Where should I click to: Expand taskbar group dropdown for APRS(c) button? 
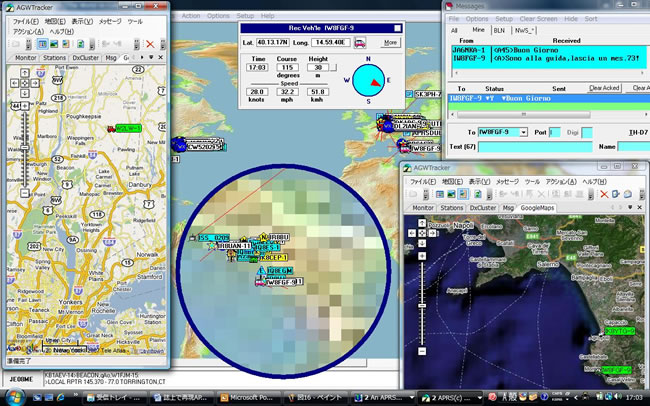coord(479,397)
